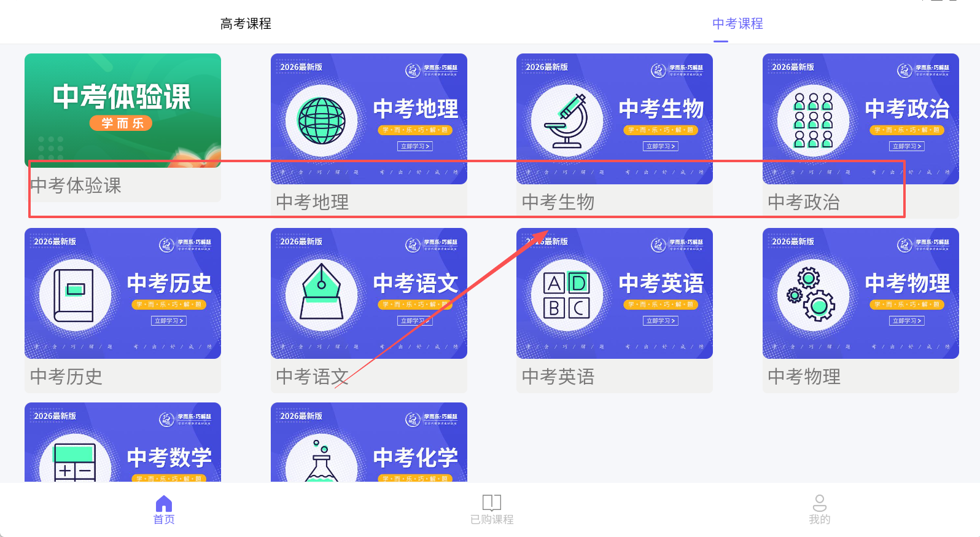The height and width of the screenshot is (537, 980).
Task: Click the 中考生物 course title text
Action: point(558,202)
